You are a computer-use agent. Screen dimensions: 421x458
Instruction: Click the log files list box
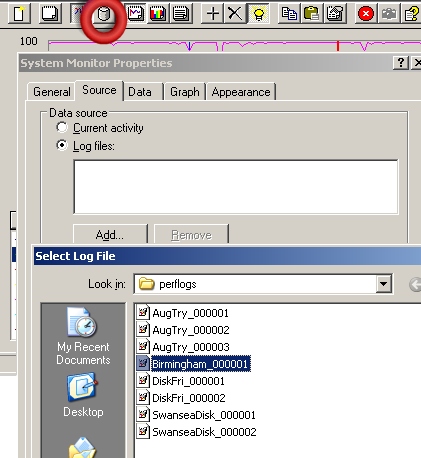coord(236,187)
